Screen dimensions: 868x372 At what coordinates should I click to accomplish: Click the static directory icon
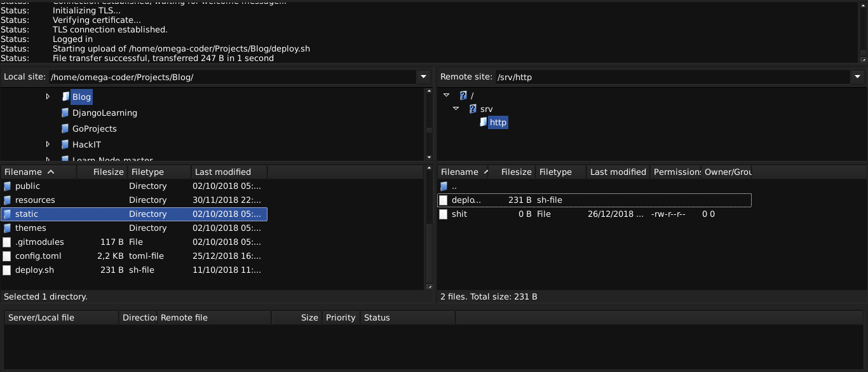6,214
